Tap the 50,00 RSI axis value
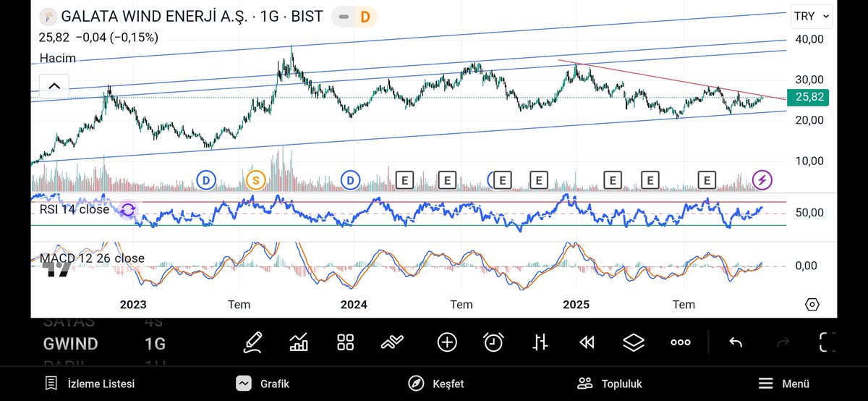Viewport: 868px width, 401px height. point(809,213)
